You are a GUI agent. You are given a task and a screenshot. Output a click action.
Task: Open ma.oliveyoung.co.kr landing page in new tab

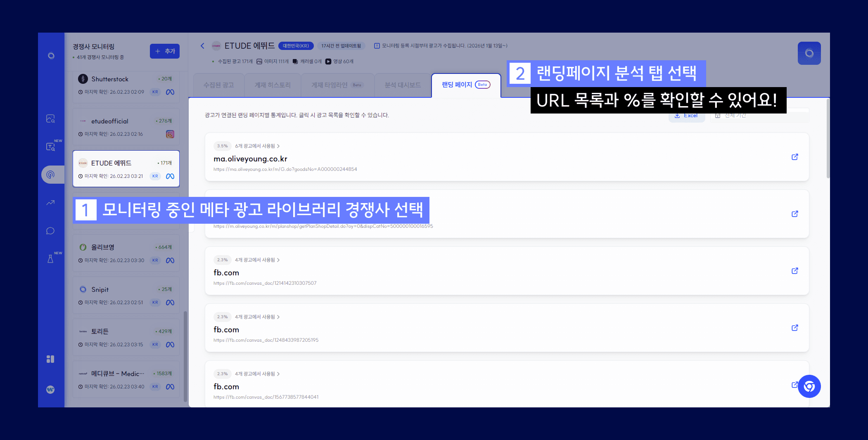794,157
